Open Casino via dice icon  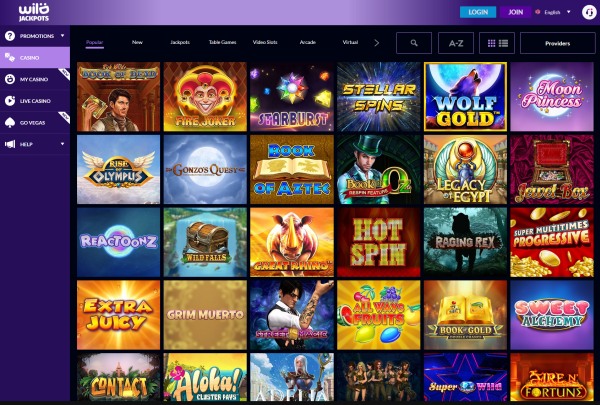click(10, 57)
